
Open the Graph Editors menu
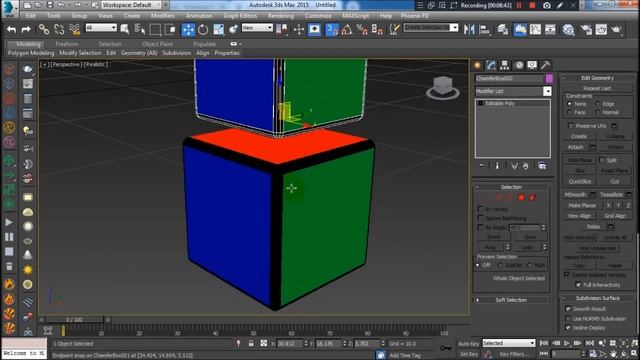coord(240,16)
